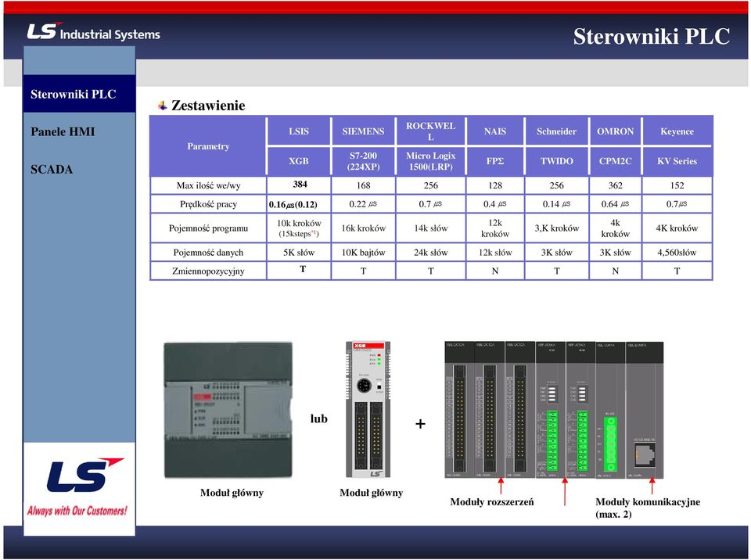Click the gray compact main module image
Image resolution: width=751 pixels, height=560 pixels.
pyautogui.click(x=228, y=410)
